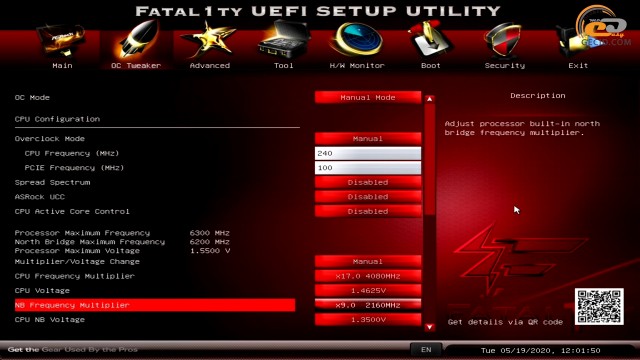Open the Main monitor icon
640x360 pixels.
[61, 41]
